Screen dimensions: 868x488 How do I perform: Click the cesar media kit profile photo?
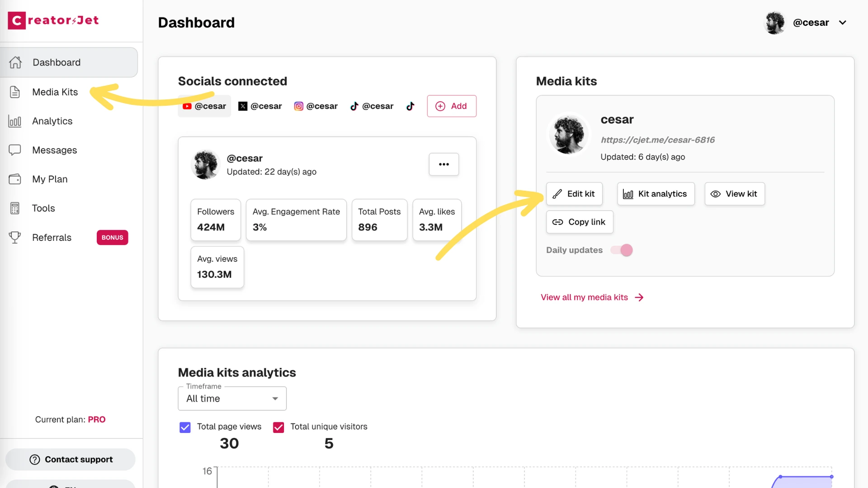tap(568, 134)
